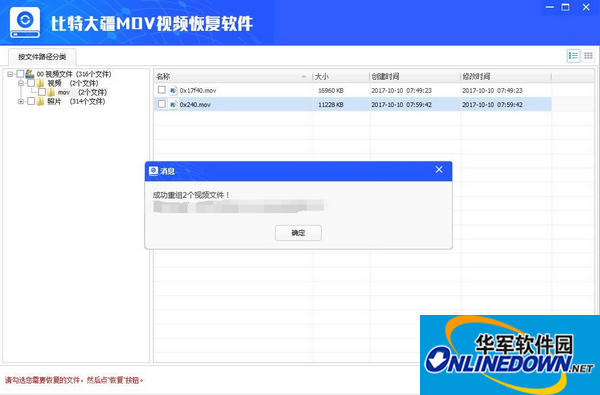Viewport: 600px width, 395px height.
Task: Tick the 视频 folder checkbox
Action: pos(31,83)
